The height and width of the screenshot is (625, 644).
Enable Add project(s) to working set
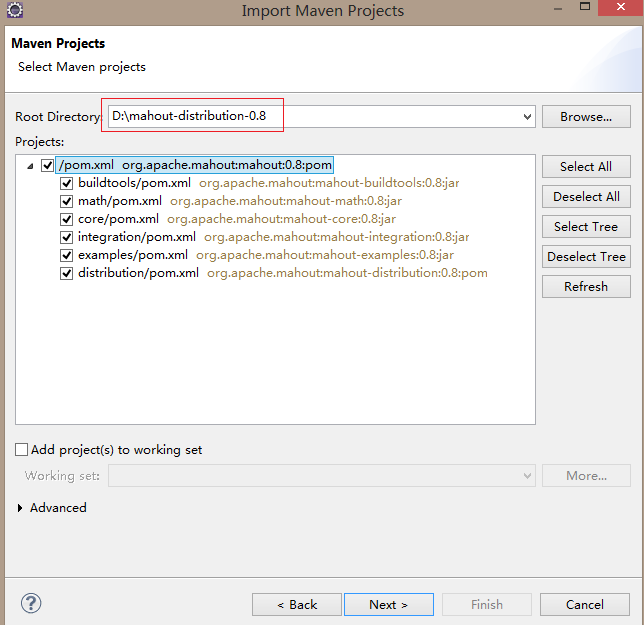pyautogui.click(x=21, y=450)
